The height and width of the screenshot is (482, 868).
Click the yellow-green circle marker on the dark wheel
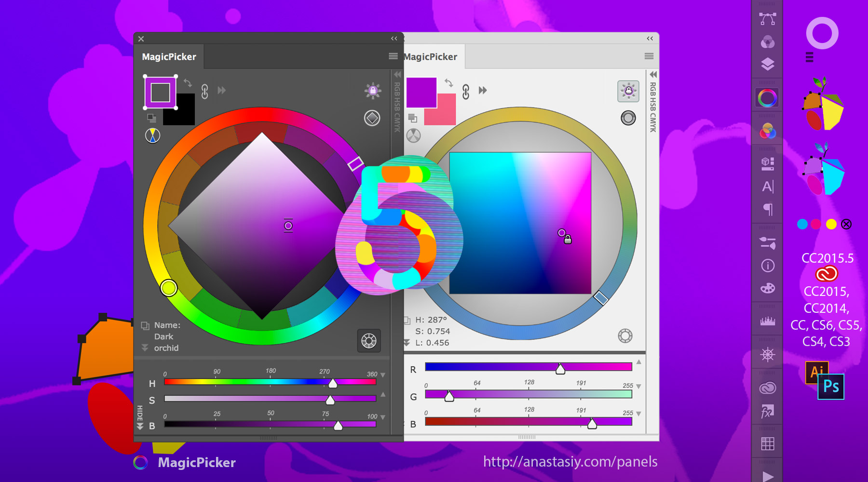pos(169,288)
